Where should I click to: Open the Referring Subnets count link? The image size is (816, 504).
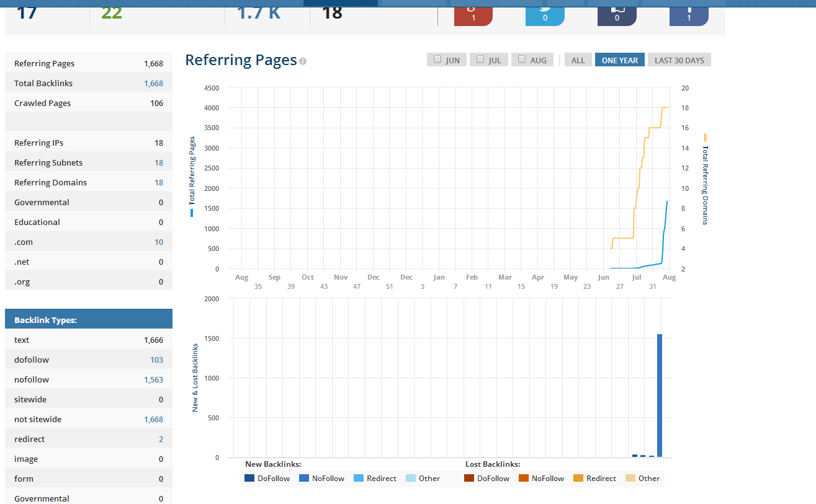[159, 162]
